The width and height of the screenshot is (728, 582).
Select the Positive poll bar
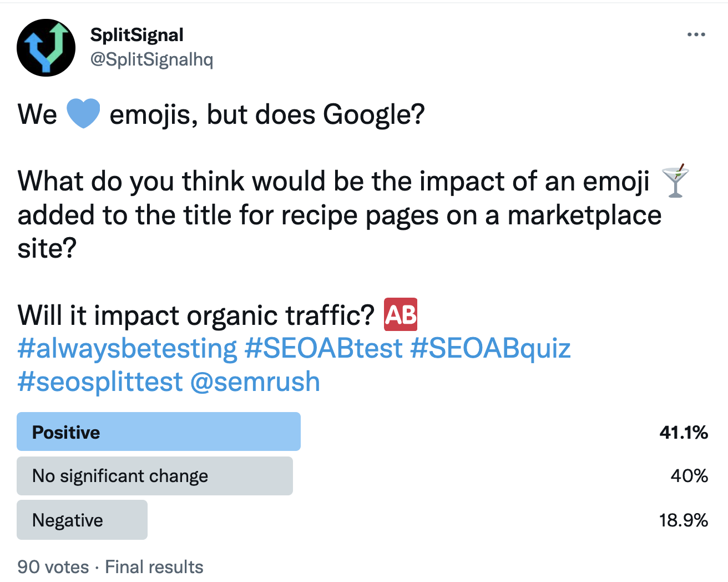159,432
